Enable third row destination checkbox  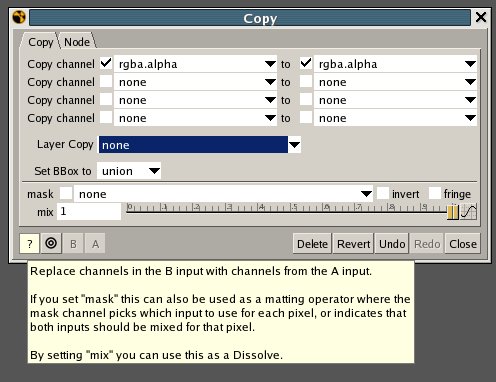pyautogui.click(x=306, y=99)
